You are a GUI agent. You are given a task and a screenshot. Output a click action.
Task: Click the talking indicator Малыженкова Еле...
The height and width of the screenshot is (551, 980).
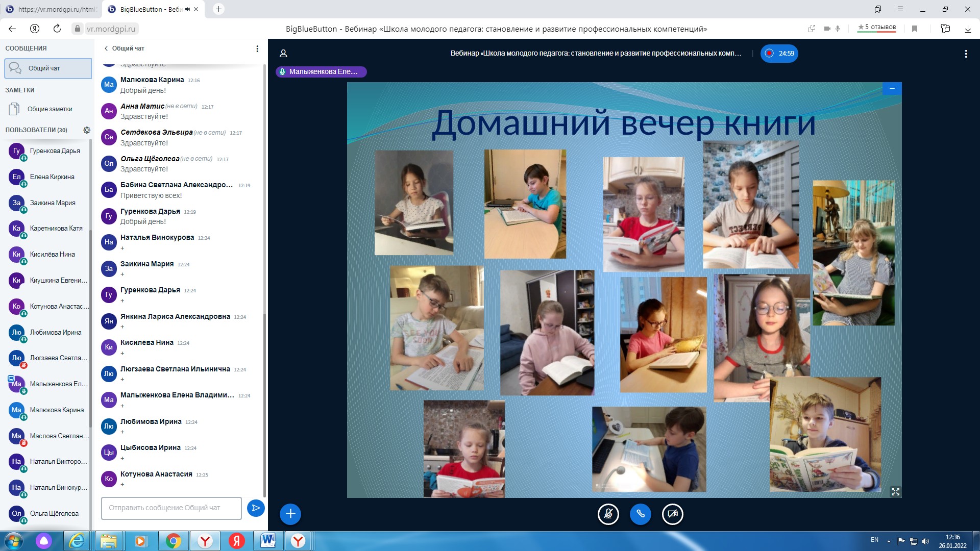click(321, 71)
